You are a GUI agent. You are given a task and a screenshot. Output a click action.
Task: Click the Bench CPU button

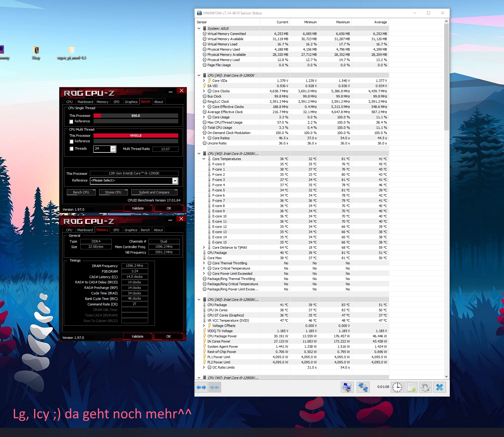[x=81, y=192]
